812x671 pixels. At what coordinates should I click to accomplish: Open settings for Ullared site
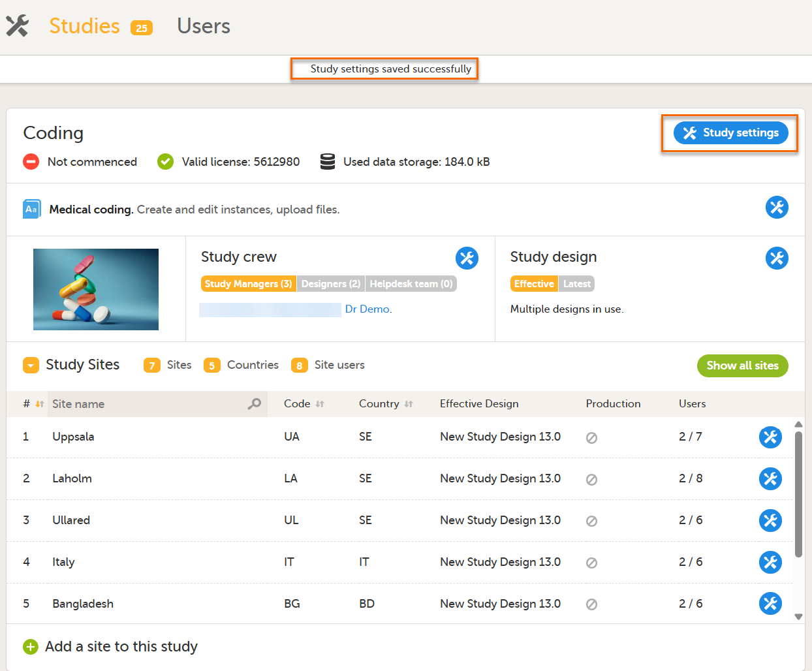[770, 521]
